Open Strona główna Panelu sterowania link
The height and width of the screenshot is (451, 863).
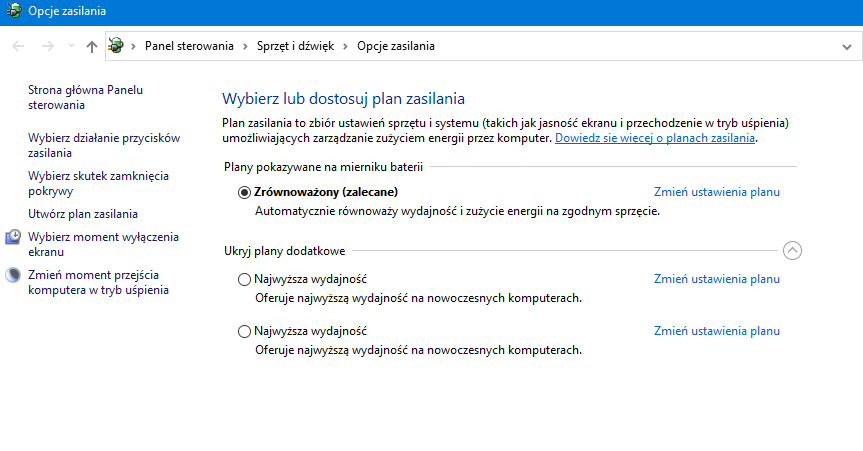85,97
